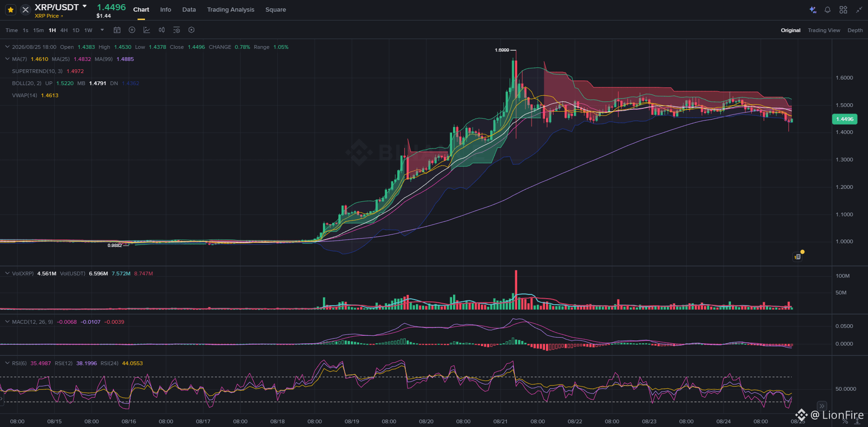Toggle the favorite star for XRP/USDT
The image size is (868, 427).
coord(11,10)
